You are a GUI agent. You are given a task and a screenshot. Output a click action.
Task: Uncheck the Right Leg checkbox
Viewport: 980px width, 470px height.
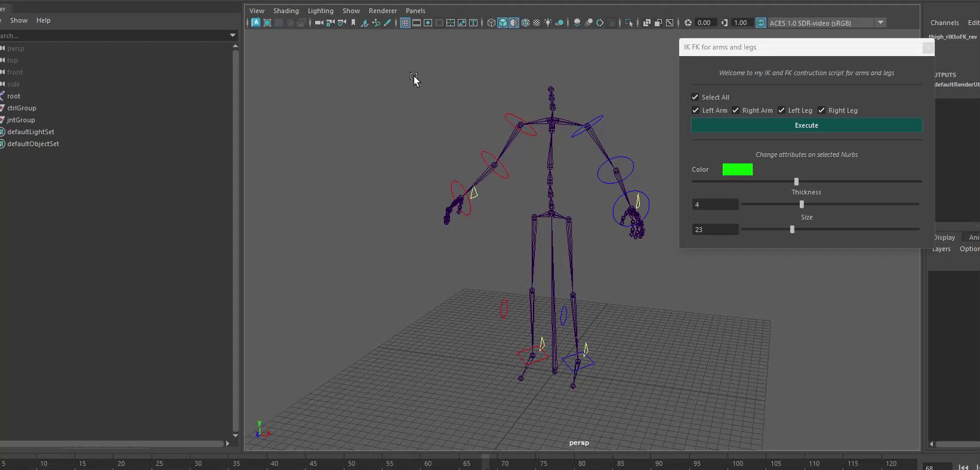[822, 110]
